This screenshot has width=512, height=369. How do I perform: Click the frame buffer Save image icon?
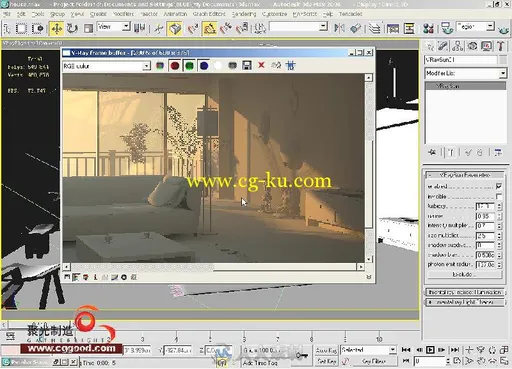(x=247, y=65)
